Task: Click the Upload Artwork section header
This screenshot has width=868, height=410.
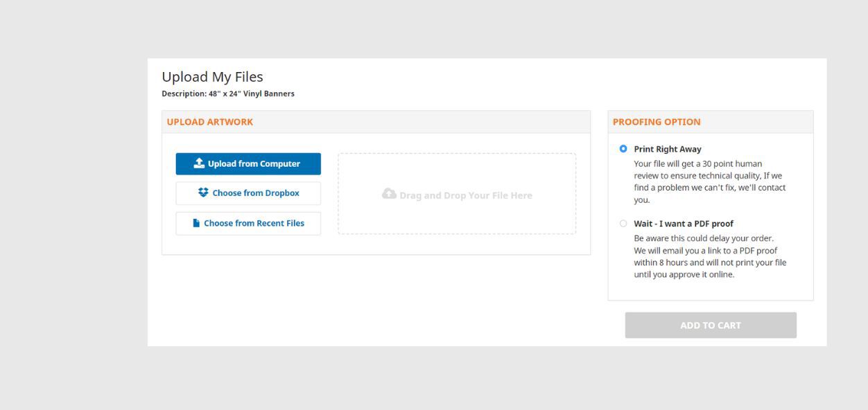Action: tap(210, 122)
